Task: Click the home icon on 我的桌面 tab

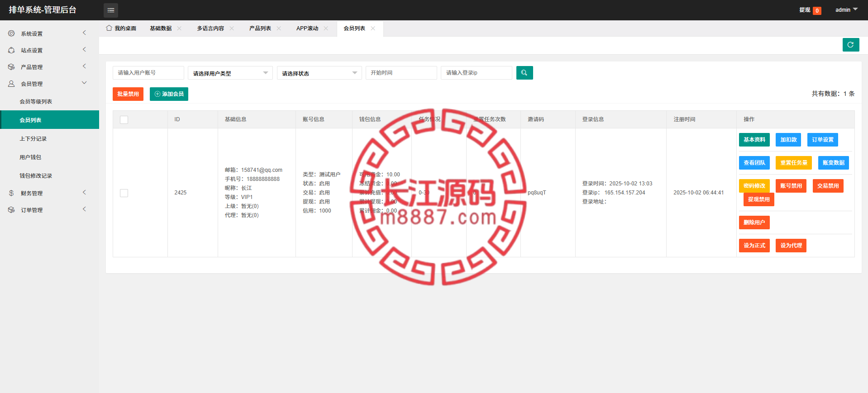Action: [109, 28]
